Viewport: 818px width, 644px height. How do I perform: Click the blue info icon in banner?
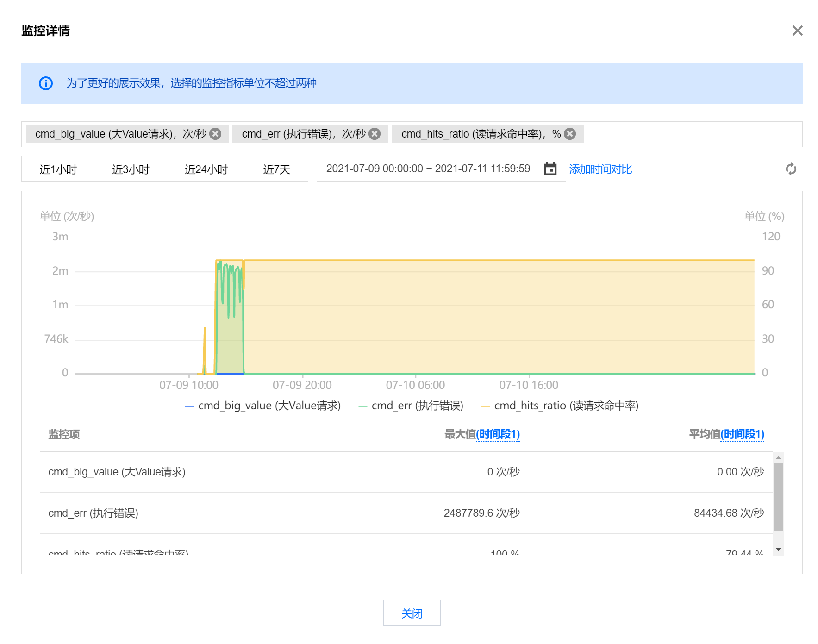(46, 83)
